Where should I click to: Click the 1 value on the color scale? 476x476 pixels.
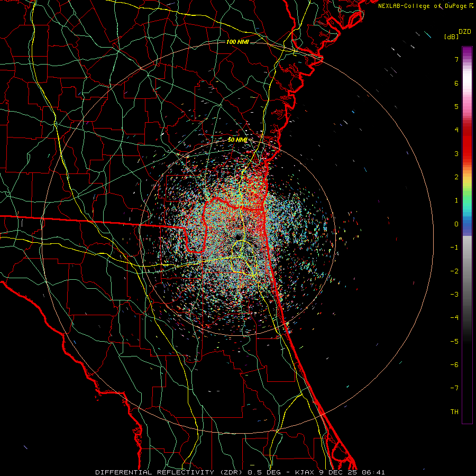tap(456, 200)
